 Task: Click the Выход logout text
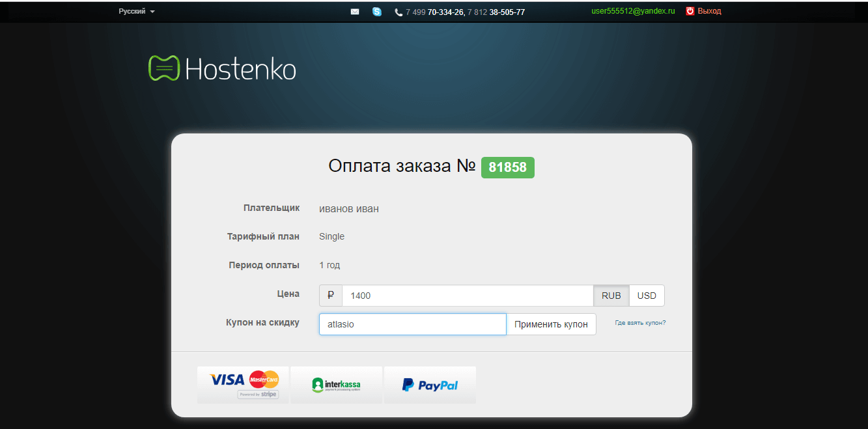coord(709,11)
